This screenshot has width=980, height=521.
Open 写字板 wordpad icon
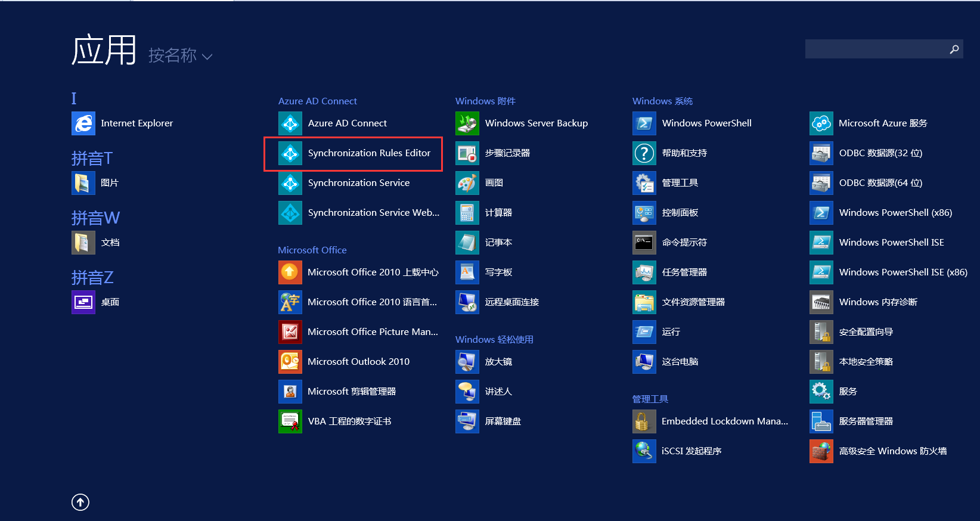pos(467,272)
